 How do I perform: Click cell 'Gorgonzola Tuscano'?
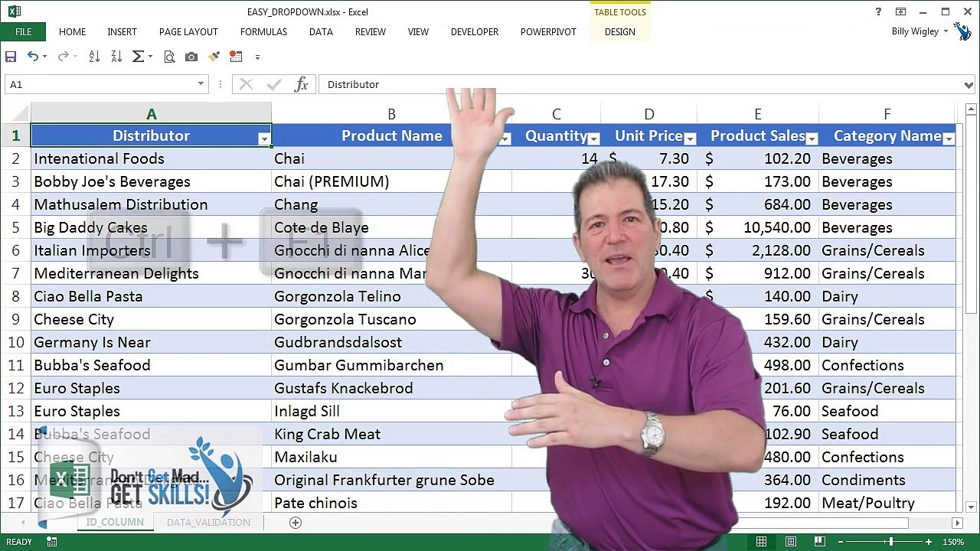point(391,319)
